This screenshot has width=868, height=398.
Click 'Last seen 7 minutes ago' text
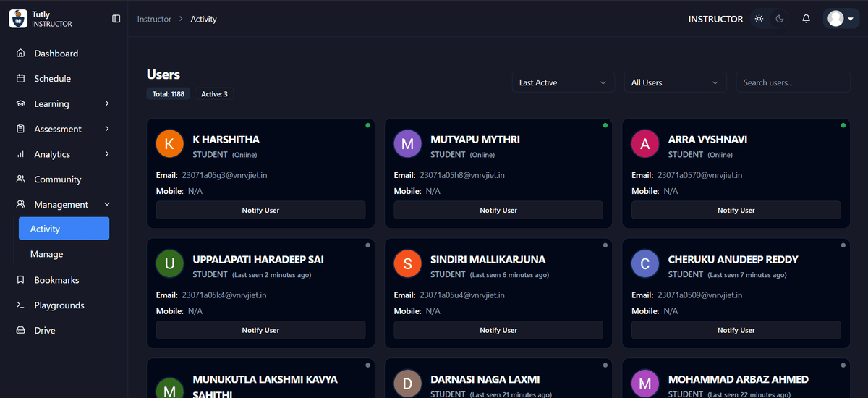pos(747,275)
